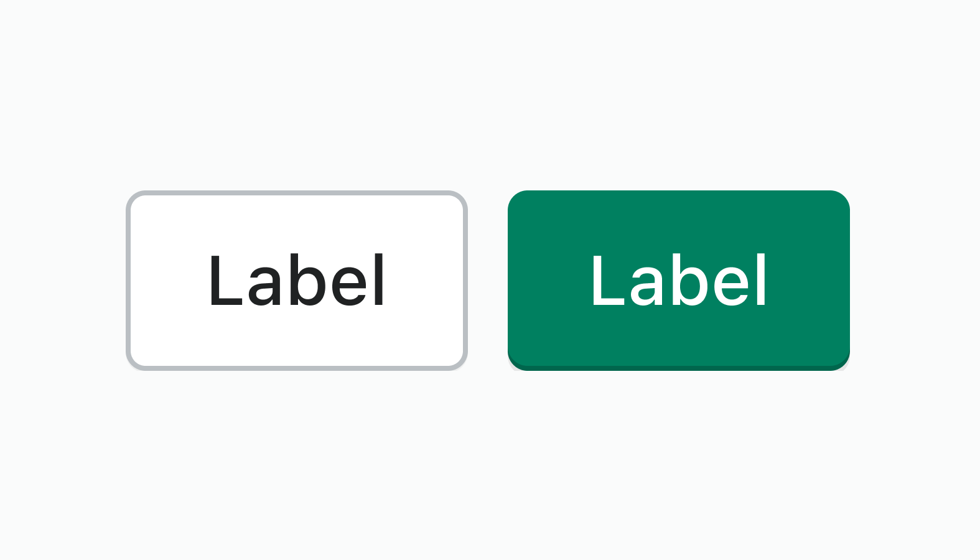Click the white outlined Label button
Screen dimensions: 980x560
coord(296,280)
